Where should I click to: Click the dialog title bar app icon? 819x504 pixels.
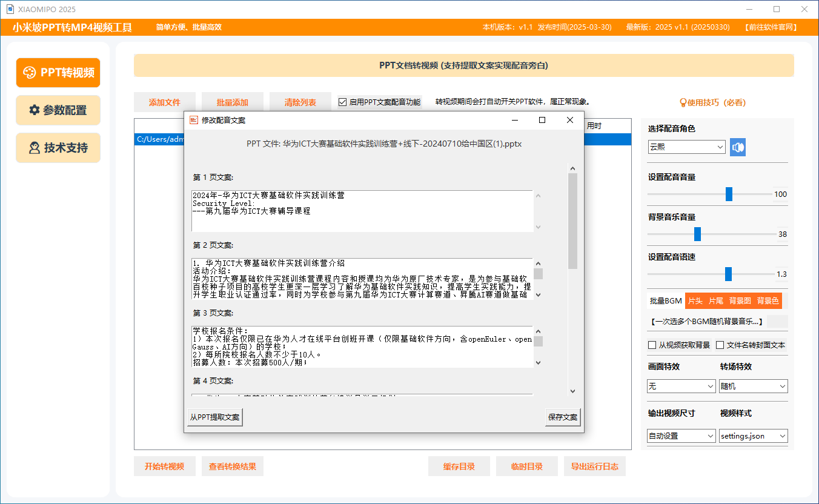194,120
